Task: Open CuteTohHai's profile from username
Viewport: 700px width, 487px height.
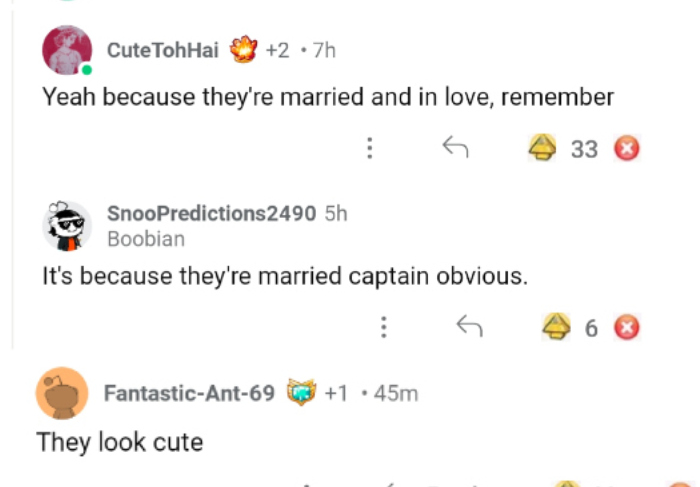Action: point(161,50)
